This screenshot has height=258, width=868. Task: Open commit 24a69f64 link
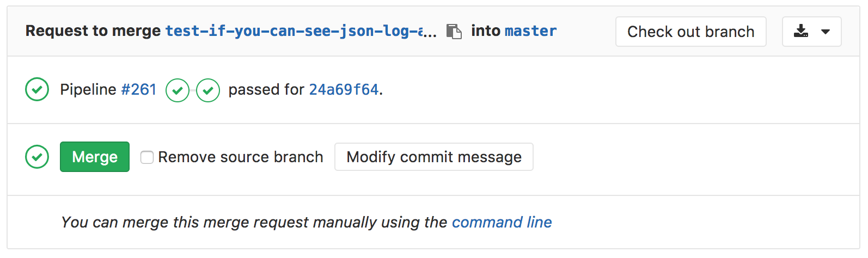(x=344, y=90)
